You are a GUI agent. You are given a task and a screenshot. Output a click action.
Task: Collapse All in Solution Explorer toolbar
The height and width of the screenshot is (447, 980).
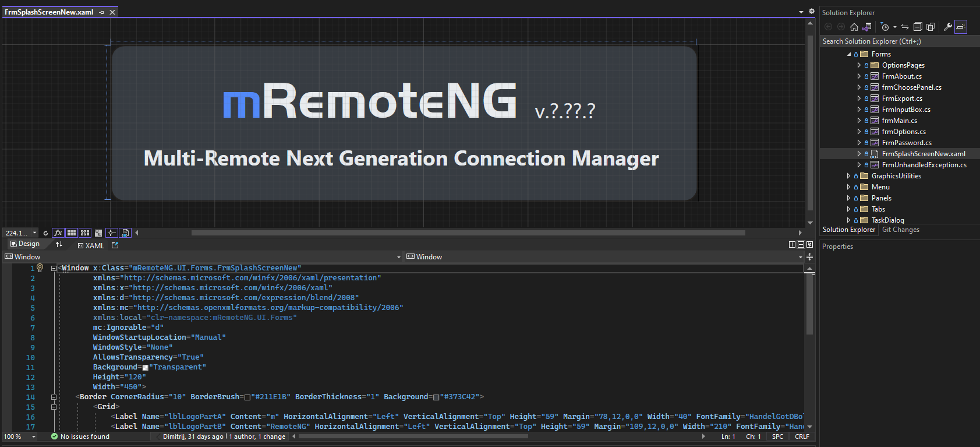click(x=918, y=27)
